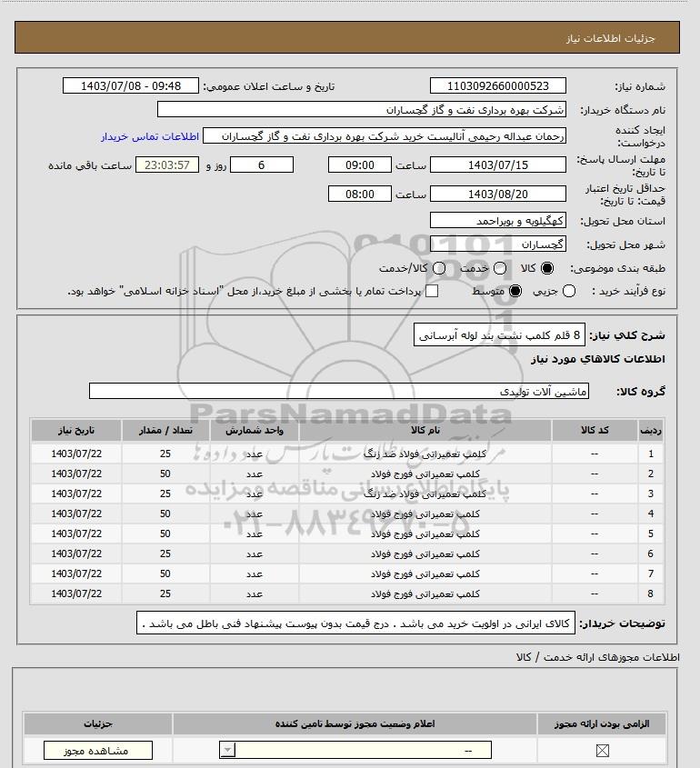
Task: Open the اعلام وضعیت مجوز dropdown arrow
Action: pyautogui.click(x=227, y=750)
